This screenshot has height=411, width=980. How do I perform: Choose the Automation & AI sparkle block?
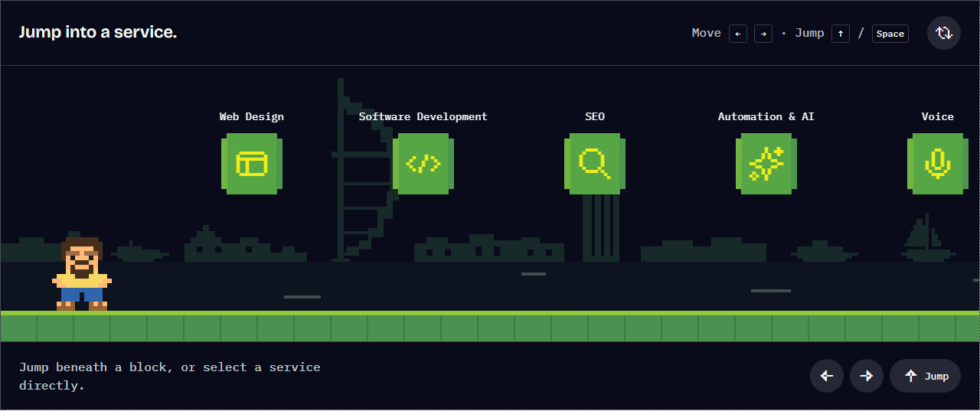[x=766, y=164]
